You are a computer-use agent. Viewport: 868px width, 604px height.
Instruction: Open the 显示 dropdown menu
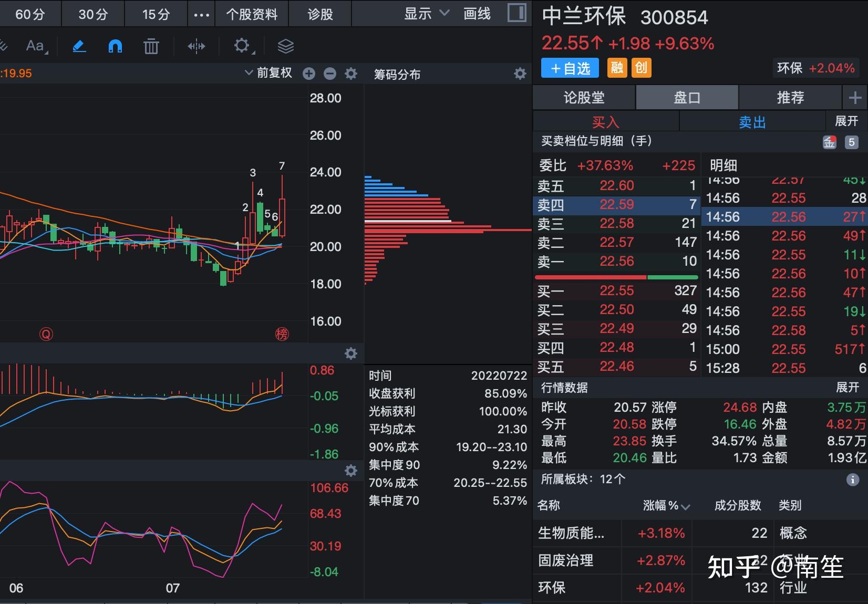tap(427, 14)
